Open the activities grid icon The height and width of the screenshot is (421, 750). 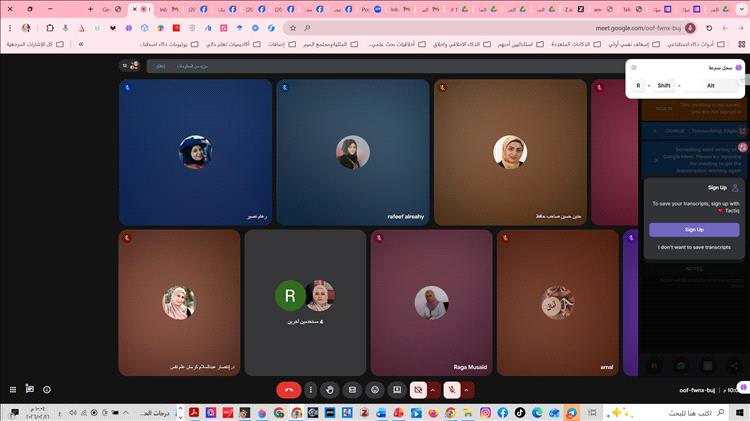12,389
